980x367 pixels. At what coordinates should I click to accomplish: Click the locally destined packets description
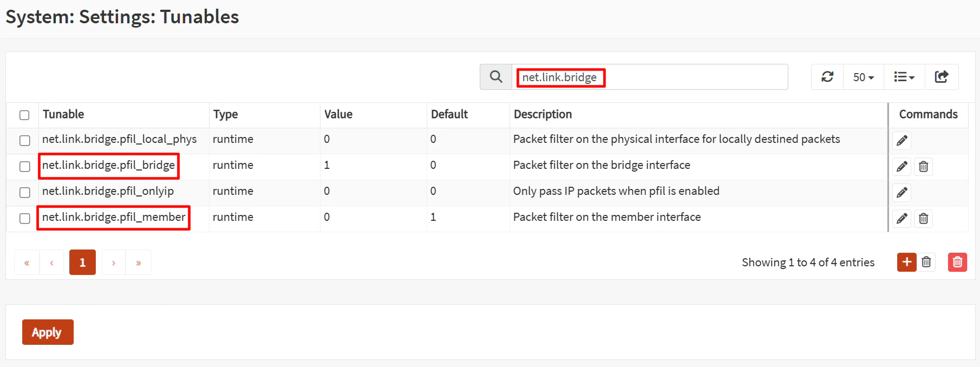[x=676, y=139]
